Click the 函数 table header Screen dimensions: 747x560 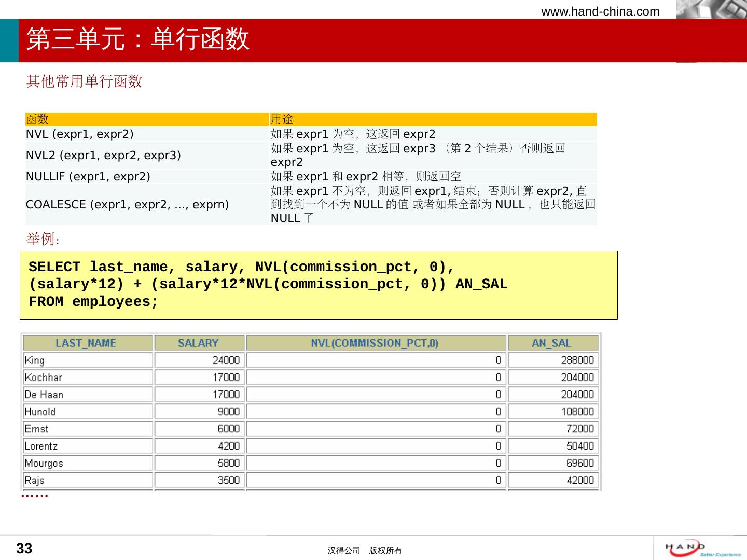[x=37, y=119]
